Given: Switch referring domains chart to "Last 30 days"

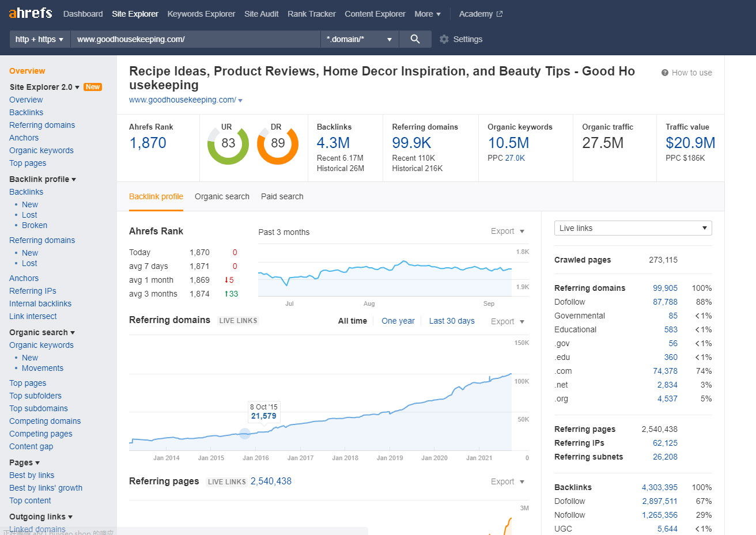Looking at the screenshot, I should point(451,321).
